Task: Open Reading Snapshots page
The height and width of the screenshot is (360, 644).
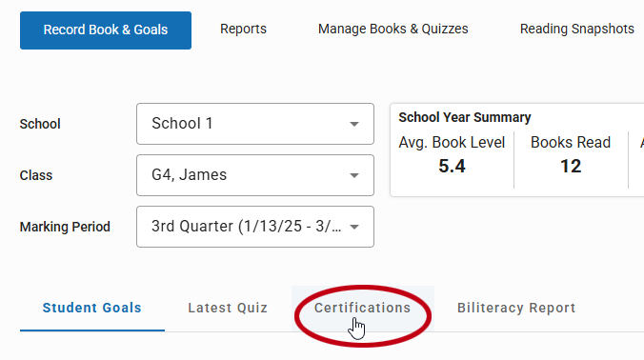Action: pos(576,30)
